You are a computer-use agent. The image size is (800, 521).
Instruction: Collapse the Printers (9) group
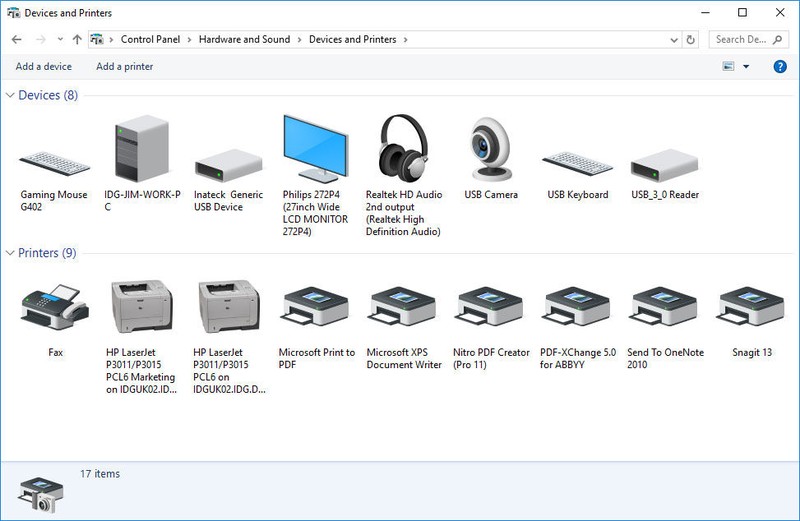coord(11,254)
